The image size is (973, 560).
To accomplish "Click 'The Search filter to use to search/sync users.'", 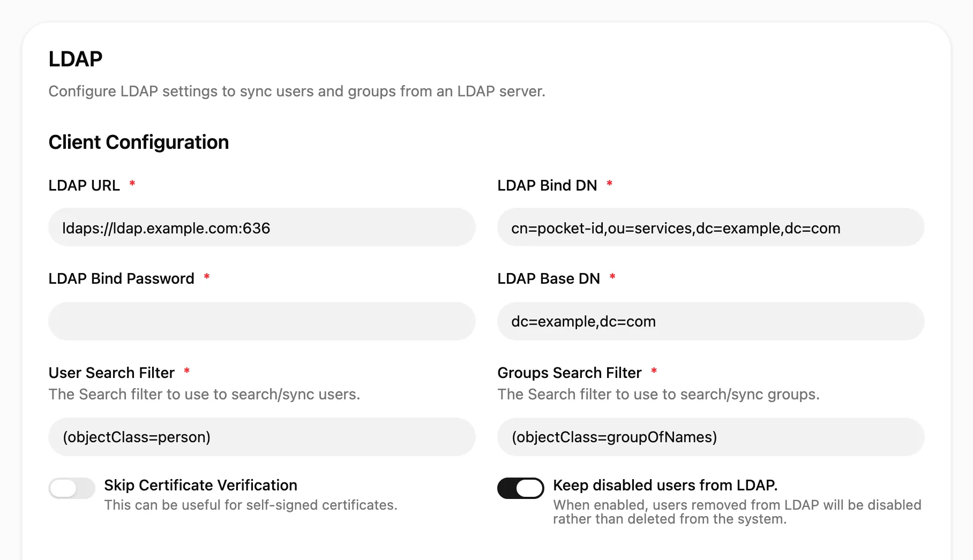I will (x=205, y=395).
